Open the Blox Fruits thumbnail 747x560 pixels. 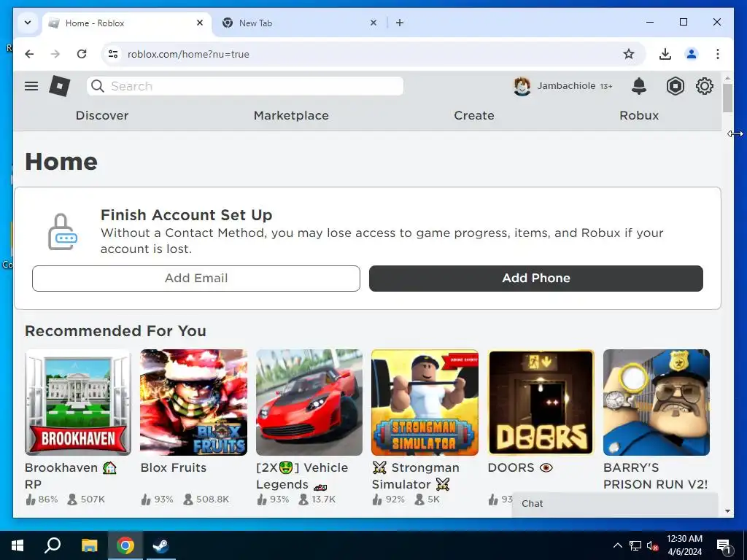193,402
